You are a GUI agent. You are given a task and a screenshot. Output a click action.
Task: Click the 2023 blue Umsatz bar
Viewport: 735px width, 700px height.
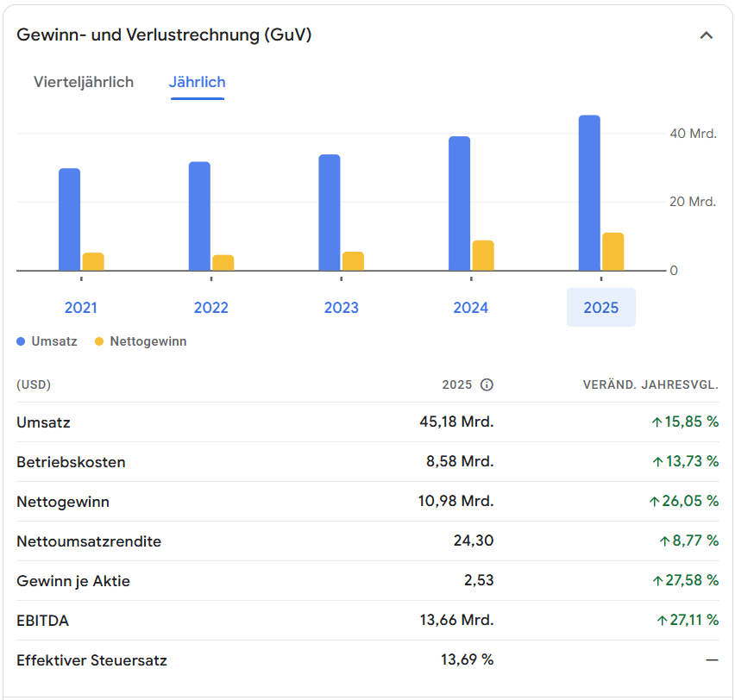tap(330, 212)
